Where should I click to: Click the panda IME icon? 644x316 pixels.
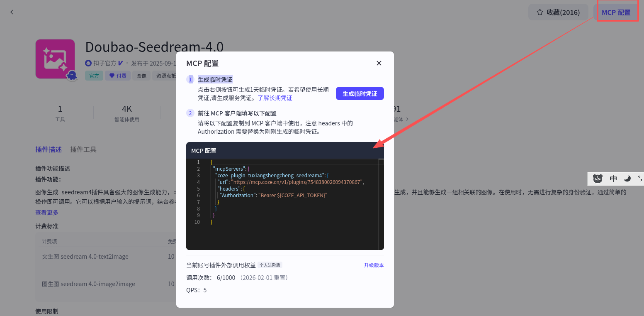[598, 179]
